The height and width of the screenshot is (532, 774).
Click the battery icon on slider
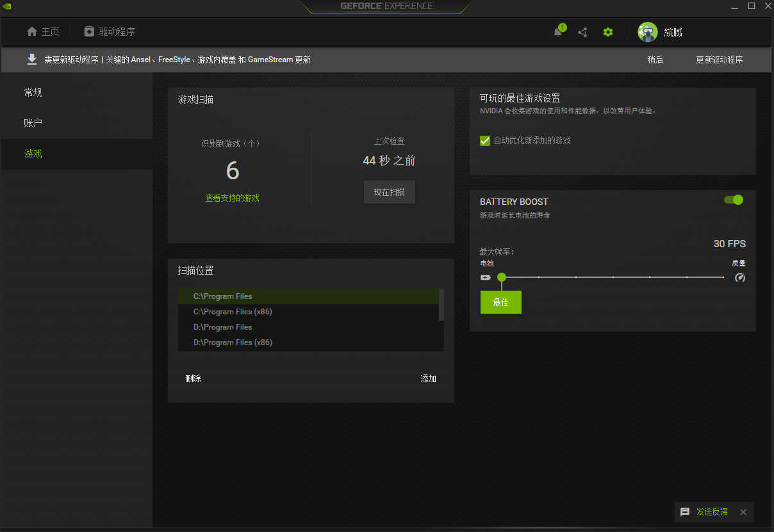(486, 278)
